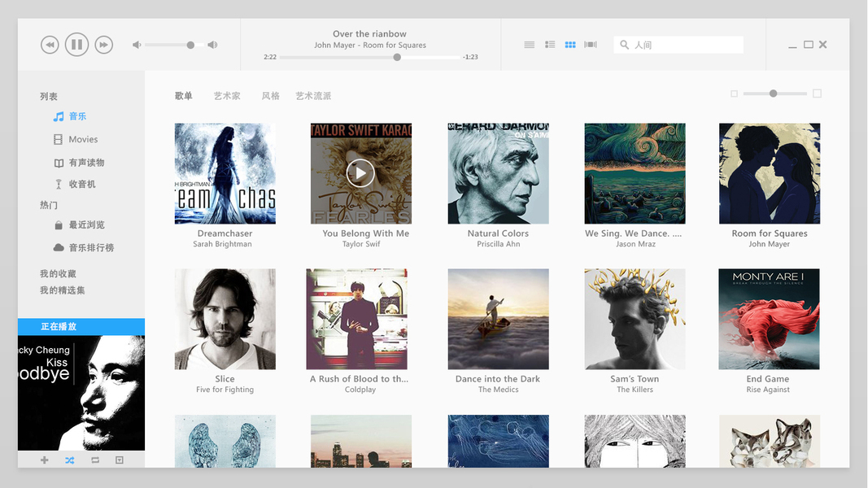The image size is (868, 488).
Task: Click the microphone icon beside 收音机
Action: (58, 185)
